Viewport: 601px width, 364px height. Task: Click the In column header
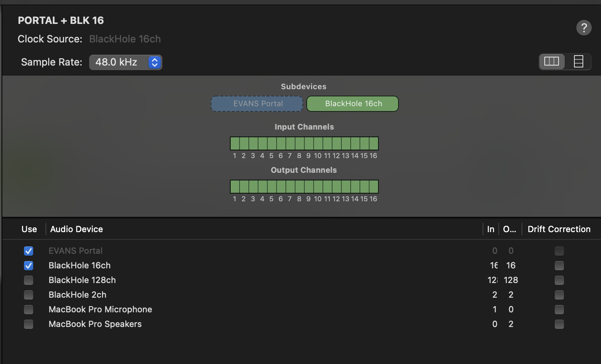(491, 229)
